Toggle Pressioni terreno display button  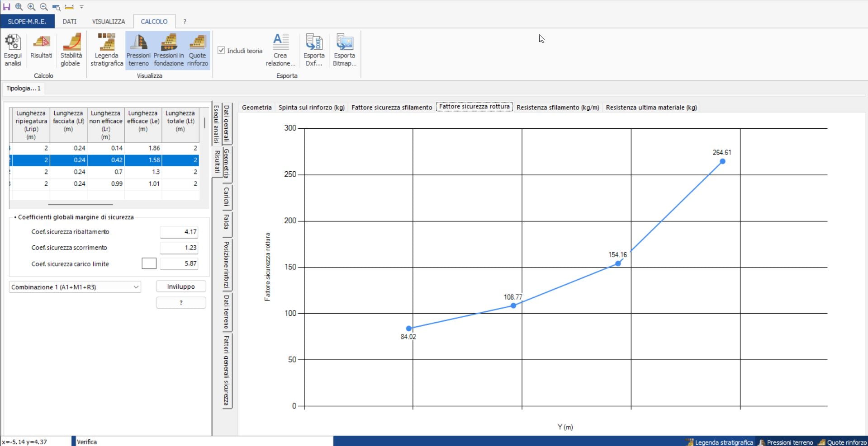pos(138,50)
